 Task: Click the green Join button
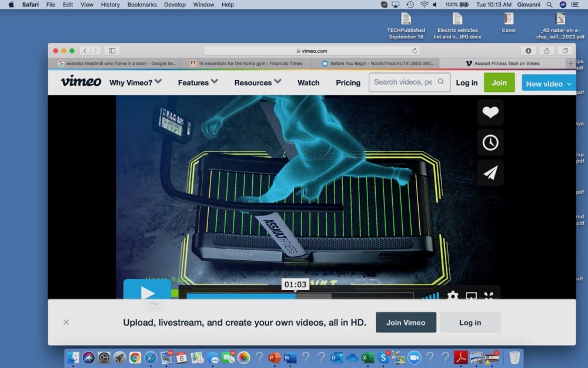click(499, 82)
